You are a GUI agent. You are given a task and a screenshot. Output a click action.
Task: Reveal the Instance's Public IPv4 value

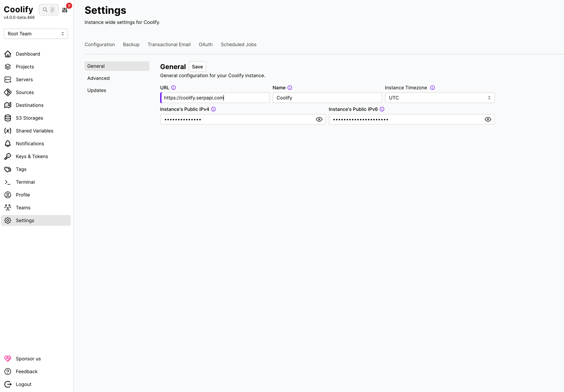pos(319,119)
